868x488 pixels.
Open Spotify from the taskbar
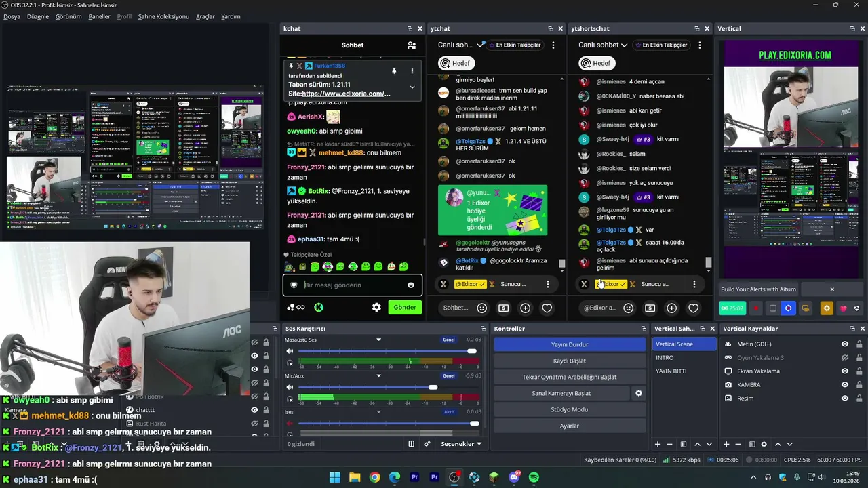point(534,478)
